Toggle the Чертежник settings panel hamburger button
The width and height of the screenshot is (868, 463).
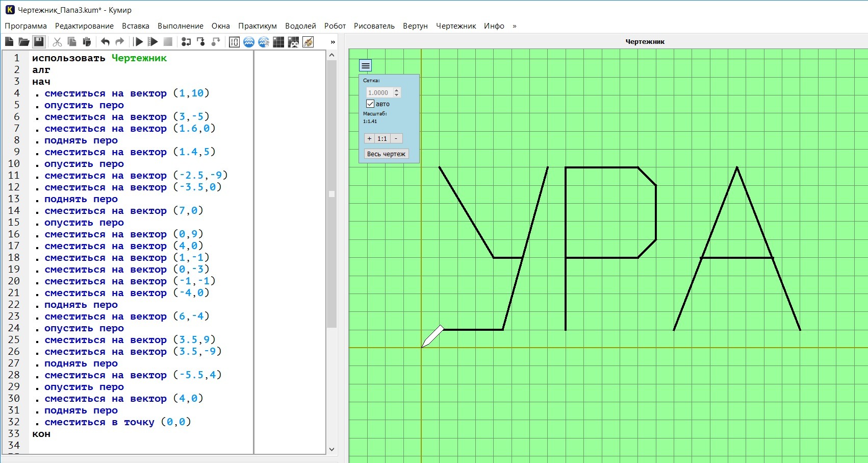click(366, 65)
